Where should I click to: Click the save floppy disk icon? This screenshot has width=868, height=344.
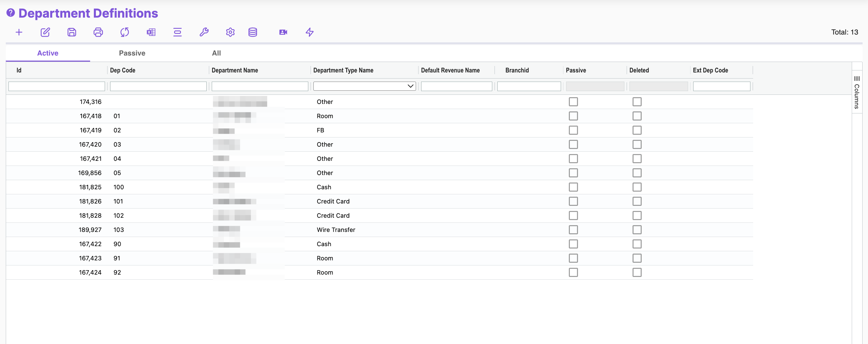(72, 32)
